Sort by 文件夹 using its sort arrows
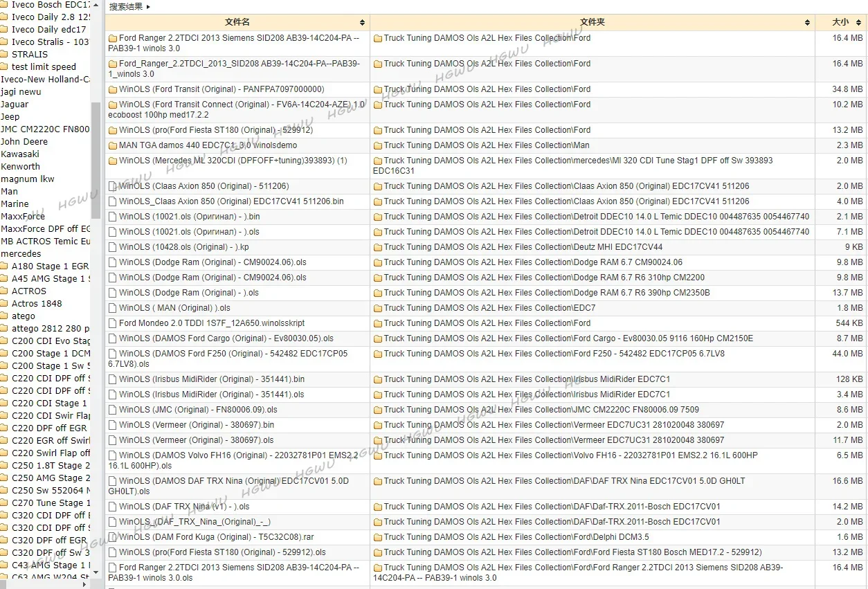Screen dimensions: 868x589 pyautogui.click(x=807, y=23)
